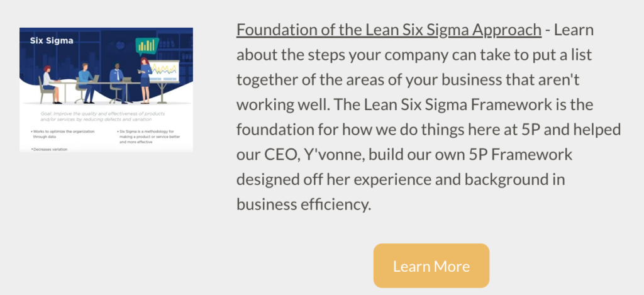
Task: Click the words 'working well.' in the paragraph
Action: pyautogui.click(x=283, y=105)
